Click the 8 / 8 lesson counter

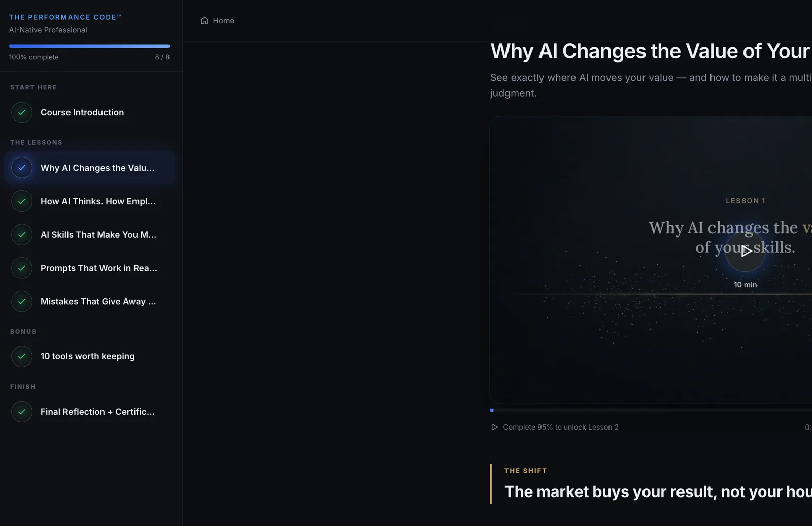[x=162, y=57]
